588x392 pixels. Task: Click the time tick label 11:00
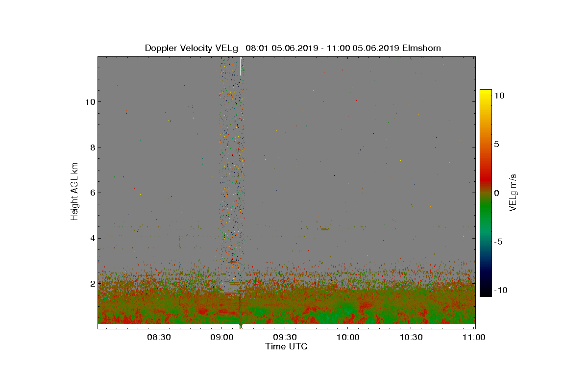pos(474,337)
